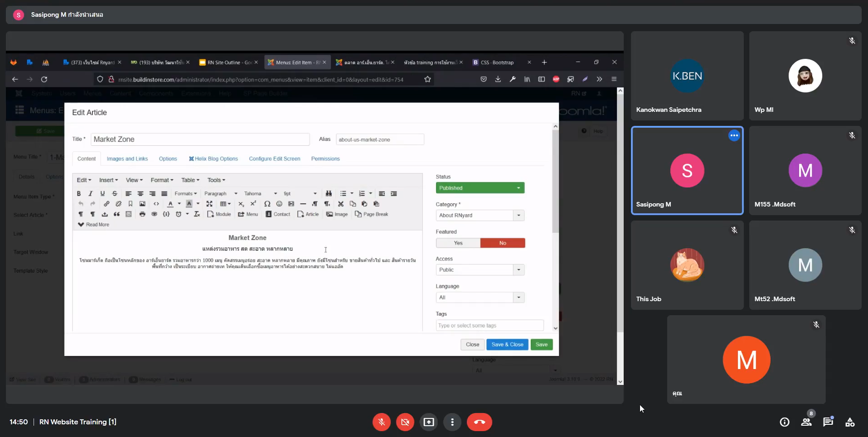Click the print icon in editor toolbar
The width and height of the screenshot is (868, 437).
(x=142, y=214)
